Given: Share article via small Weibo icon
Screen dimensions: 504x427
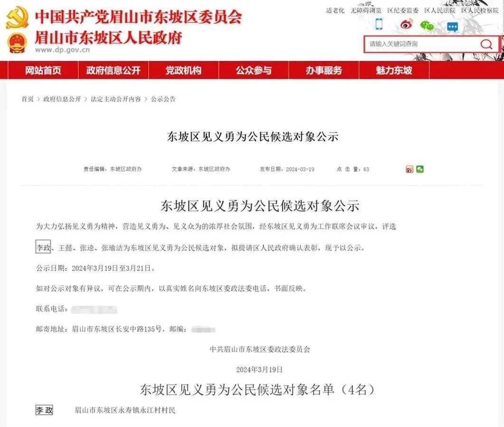Looking at the screenshot, I should 410,169.
